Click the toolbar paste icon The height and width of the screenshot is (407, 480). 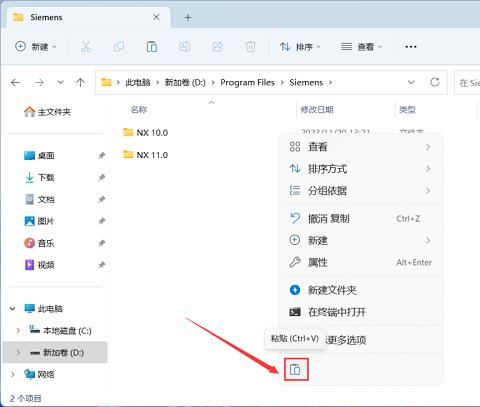[x=152, y=47]
